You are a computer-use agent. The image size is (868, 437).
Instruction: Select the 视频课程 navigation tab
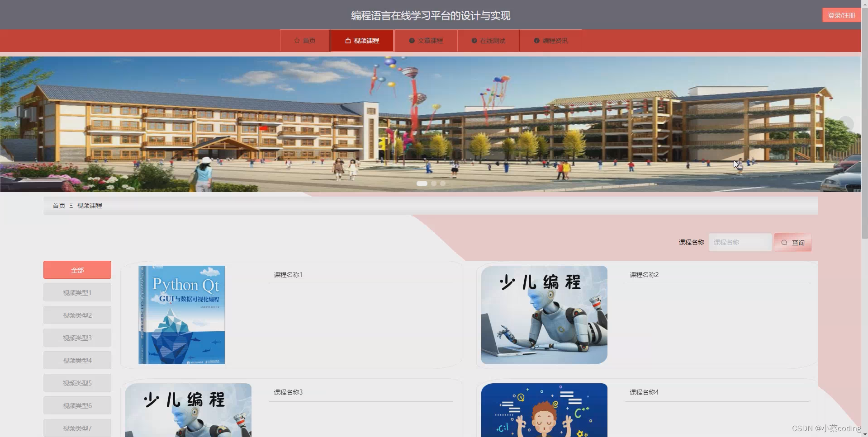[362, 41]
